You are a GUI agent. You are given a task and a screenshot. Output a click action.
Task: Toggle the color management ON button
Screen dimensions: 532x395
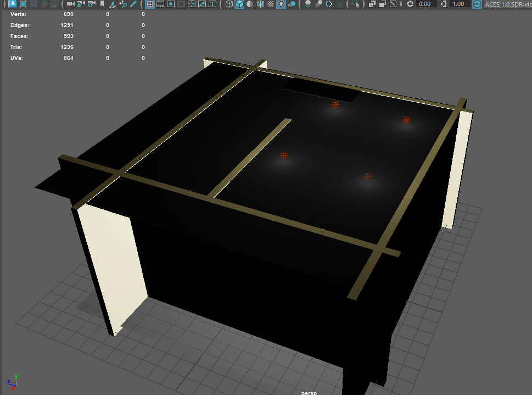click(476, 4)
